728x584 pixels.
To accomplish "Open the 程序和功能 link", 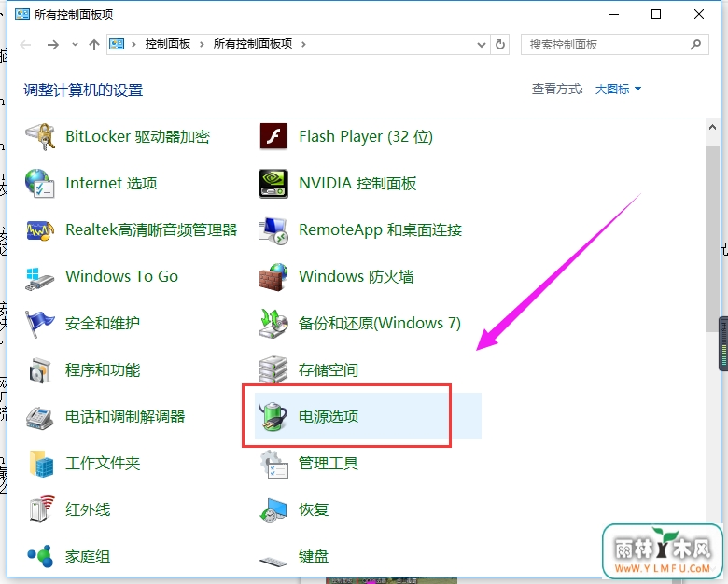I will coord(103,370).
